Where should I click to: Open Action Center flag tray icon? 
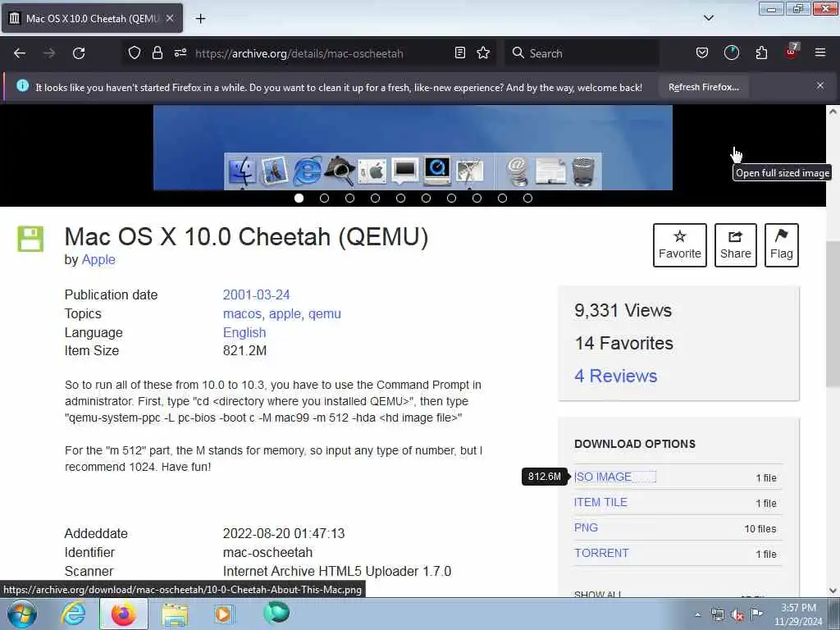tap(756, 614)
